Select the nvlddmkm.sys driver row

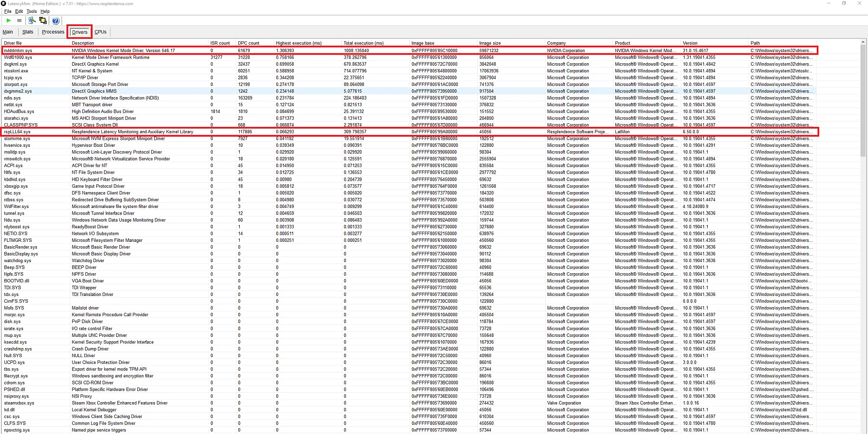(18, 50)
